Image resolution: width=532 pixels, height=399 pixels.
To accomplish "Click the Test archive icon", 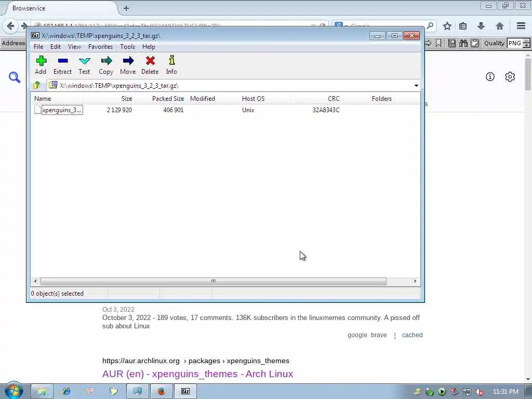I will pos(84,65).
